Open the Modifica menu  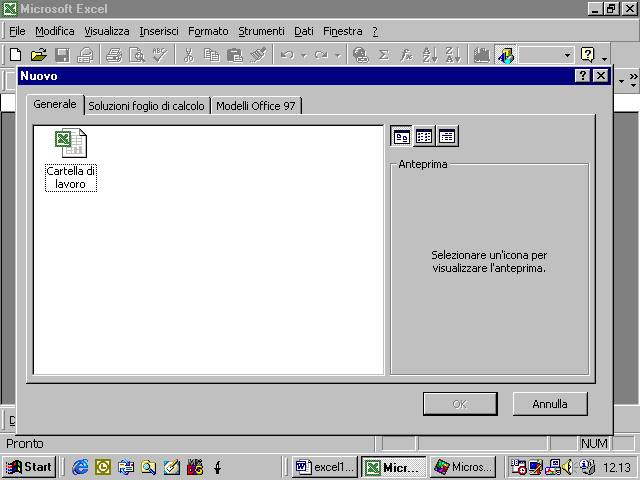[x=55, y=31]
